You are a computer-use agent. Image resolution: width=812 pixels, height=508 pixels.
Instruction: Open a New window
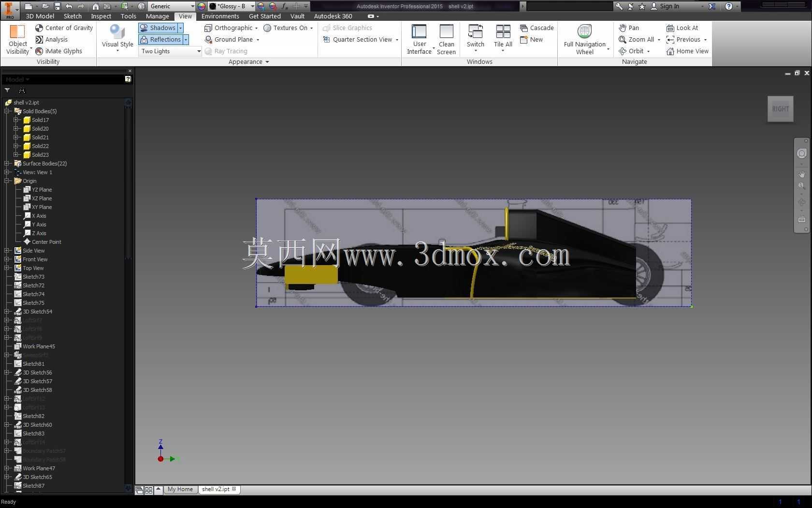point(531,40)
